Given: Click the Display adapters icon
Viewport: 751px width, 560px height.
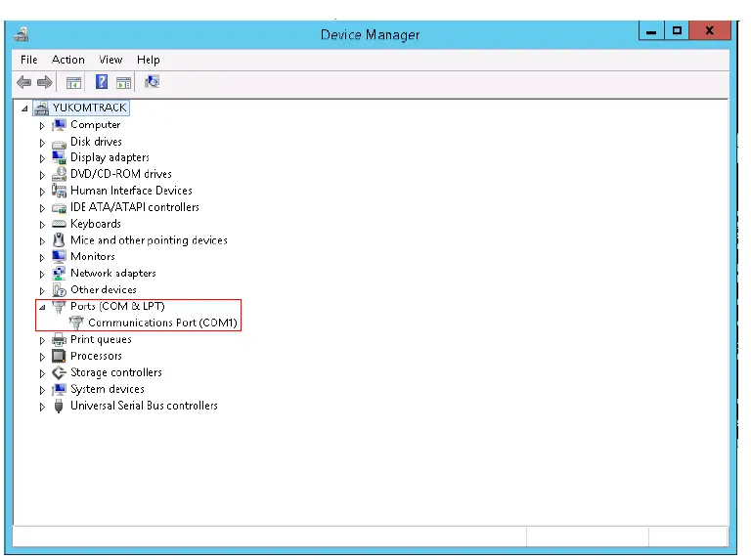Looking at the screenshot, I should [59, 157].
